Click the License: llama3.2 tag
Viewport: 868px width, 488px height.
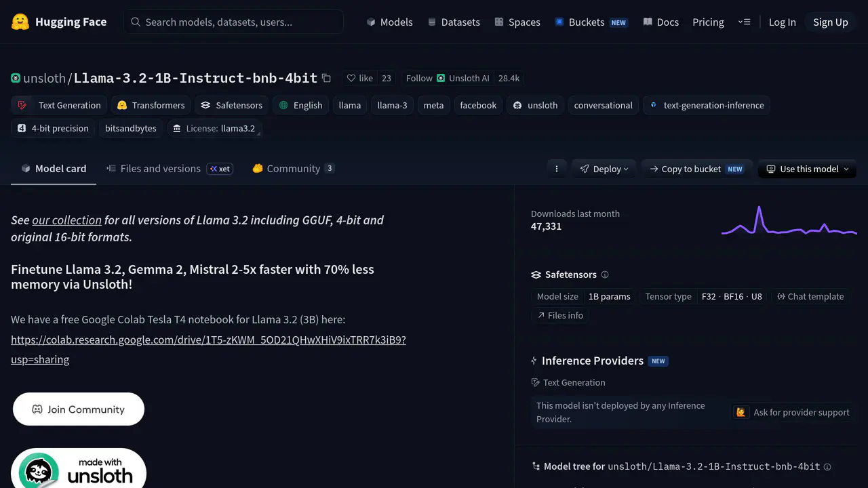214,128
